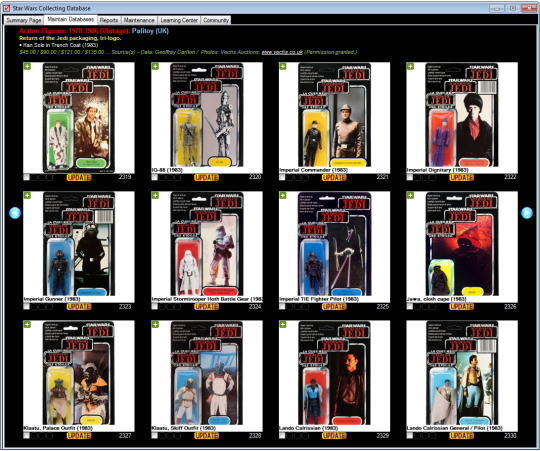The image size is (540, 451).
Task: Tick the white checkbox under Klaatu, Palace Outfit
Action: click(27, 436)
